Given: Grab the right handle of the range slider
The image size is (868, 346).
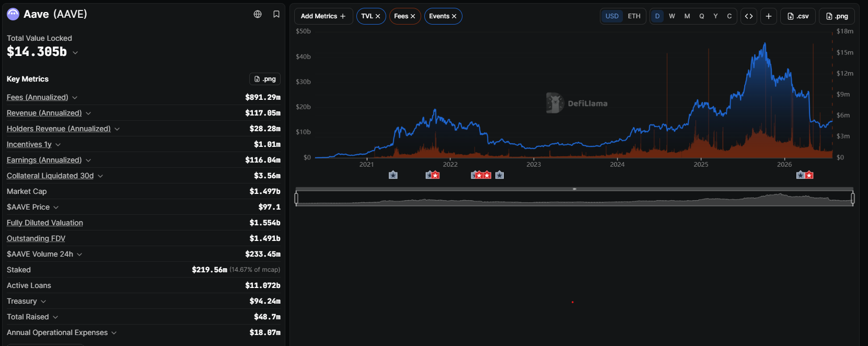Looking at the screenshot, I should (x=853, y=198).
